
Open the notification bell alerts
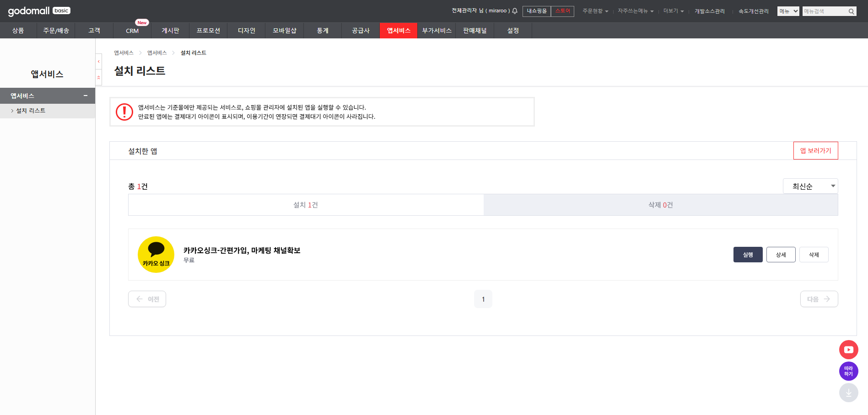(x=515, y=11)
